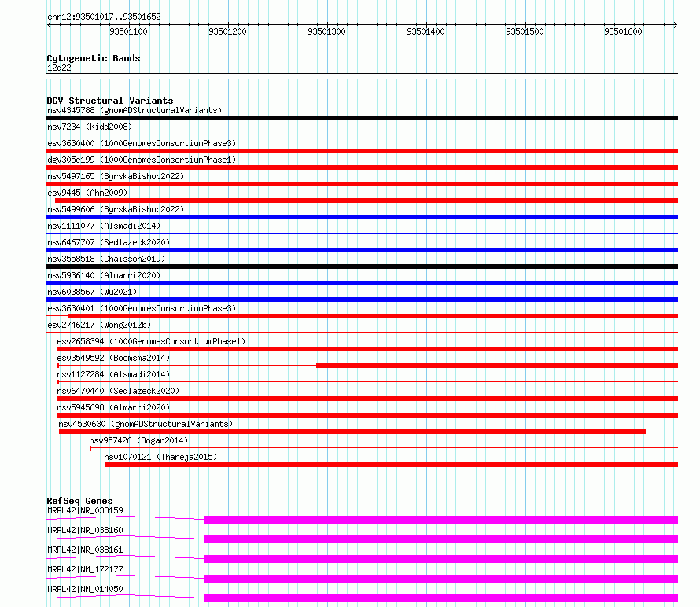Click the 93501300 ruler position marker
The width and height of the screenshot is (700, 607).
click(x=326, y=31)
